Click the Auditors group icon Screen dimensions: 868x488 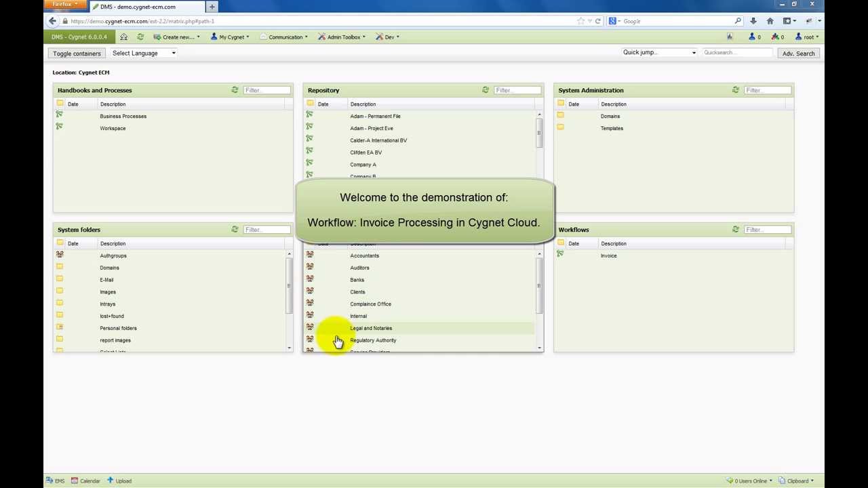tap(310, 267)
